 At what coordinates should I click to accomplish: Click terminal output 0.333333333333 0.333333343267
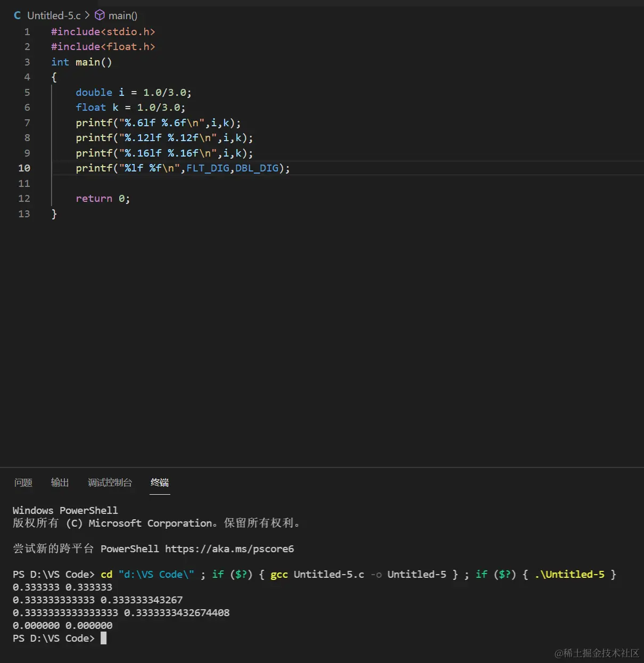pos(98,600)
